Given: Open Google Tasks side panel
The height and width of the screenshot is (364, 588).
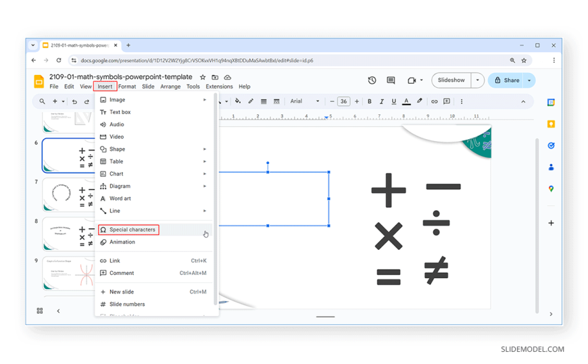Looking at the screenshot, I should 551,145.
